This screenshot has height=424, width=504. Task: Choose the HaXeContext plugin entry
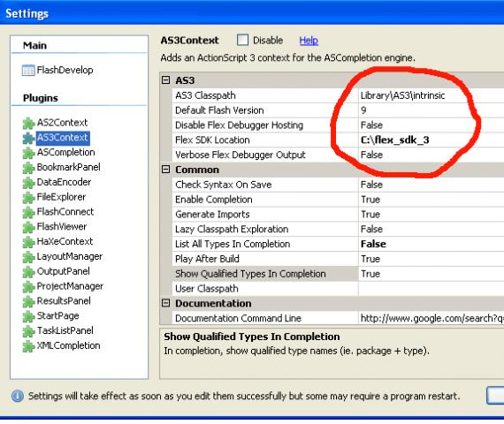(x=65, y=241)
